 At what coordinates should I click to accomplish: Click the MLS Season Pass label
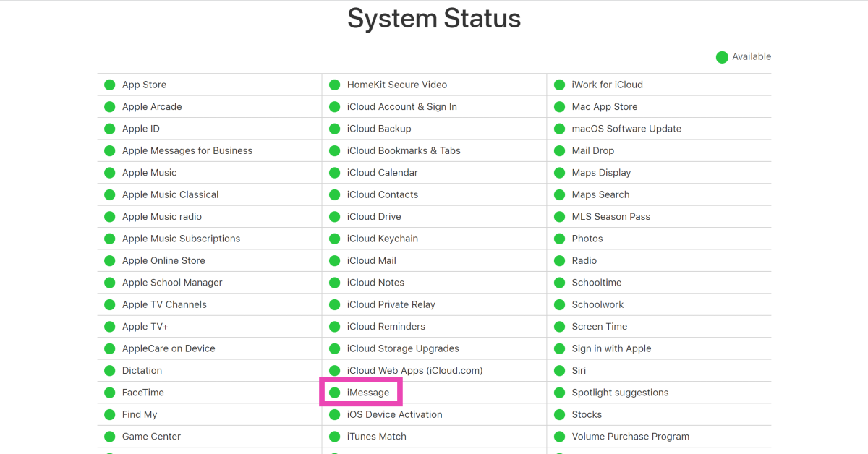pos(611,216)
